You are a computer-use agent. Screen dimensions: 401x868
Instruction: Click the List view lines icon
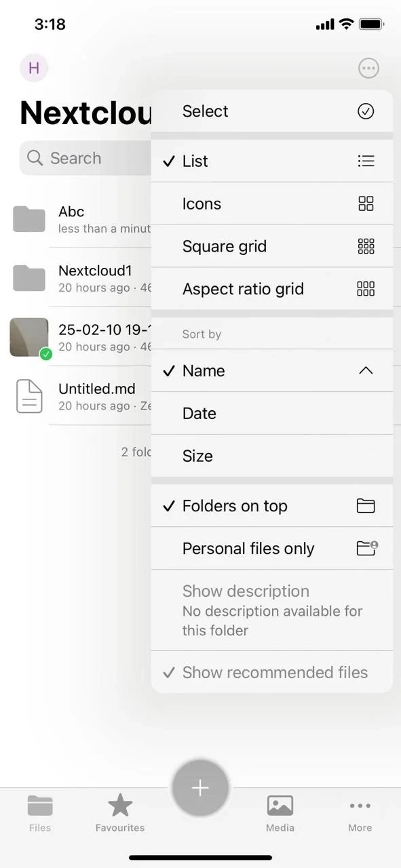pos(366,161)
